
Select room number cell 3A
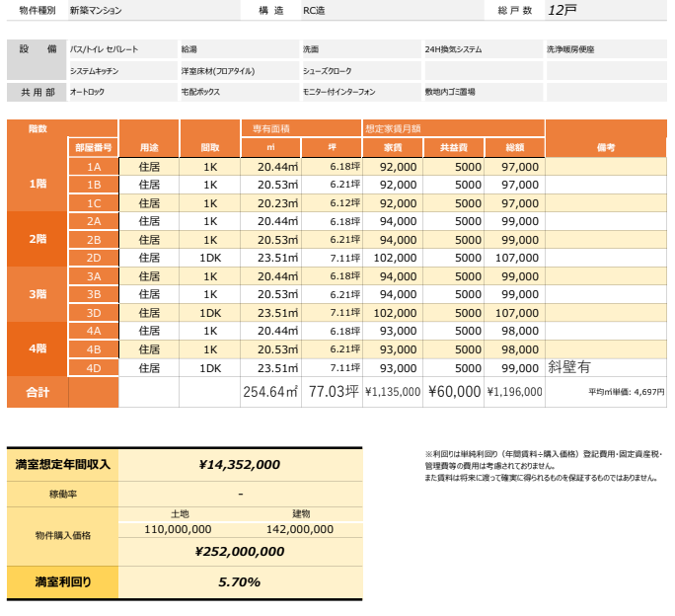pos(94,276)
